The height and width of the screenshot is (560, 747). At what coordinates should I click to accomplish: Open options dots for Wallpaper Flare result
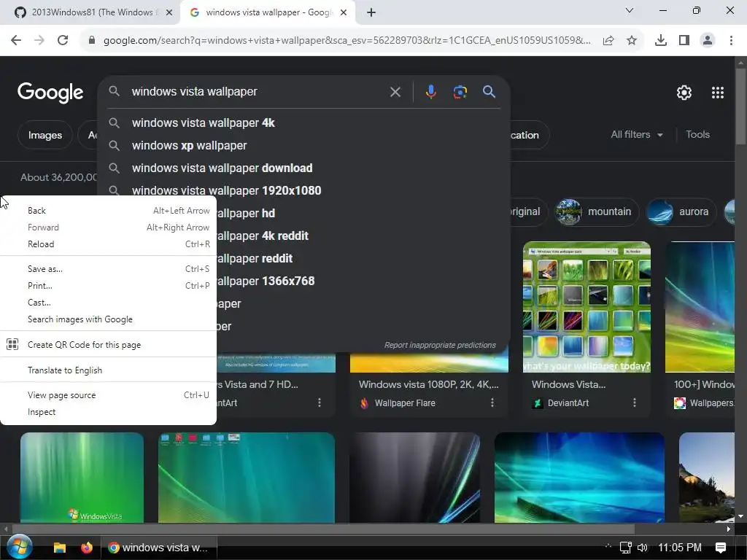492,402
